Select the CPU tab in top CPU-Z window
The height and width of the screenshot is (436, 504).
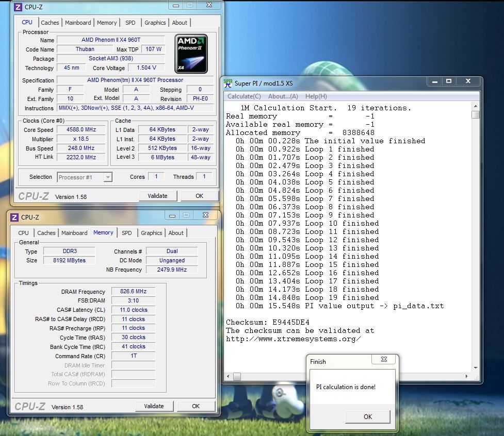27,22
